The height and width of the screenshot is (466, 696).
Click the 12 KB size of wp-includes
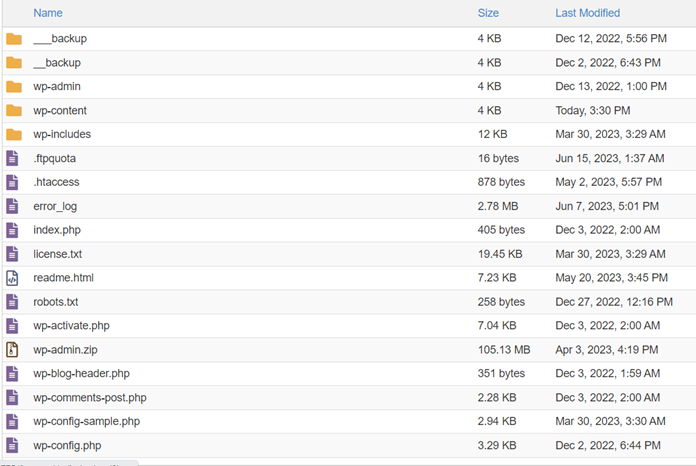(493, 134)
